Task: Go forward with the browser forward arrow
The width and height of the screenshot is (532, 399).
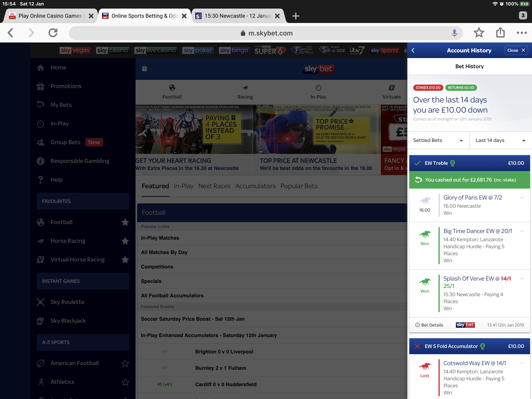Action: [x=31, y=33]
